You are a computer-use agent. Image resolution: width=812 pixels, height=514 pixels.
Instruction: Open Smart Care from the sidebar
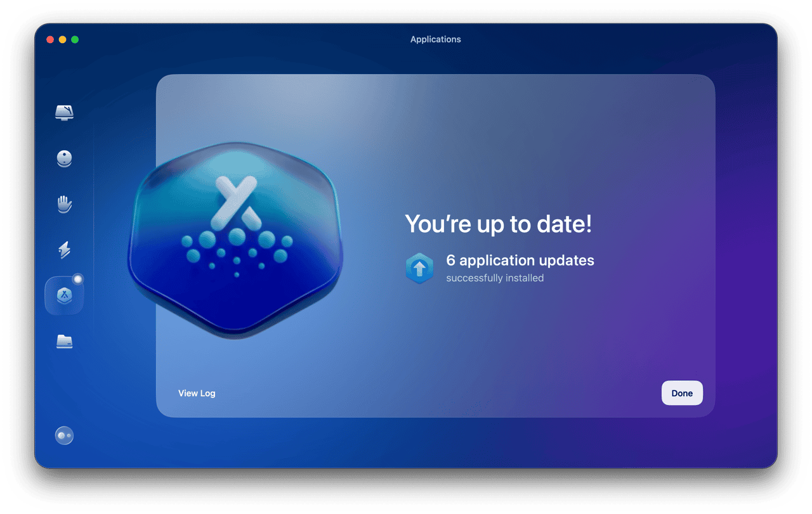(x=64, y=113)
